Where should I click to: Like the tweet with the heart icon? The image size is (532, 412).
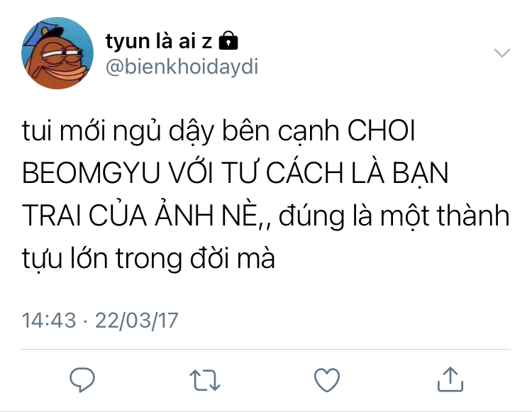coord(327,380)
